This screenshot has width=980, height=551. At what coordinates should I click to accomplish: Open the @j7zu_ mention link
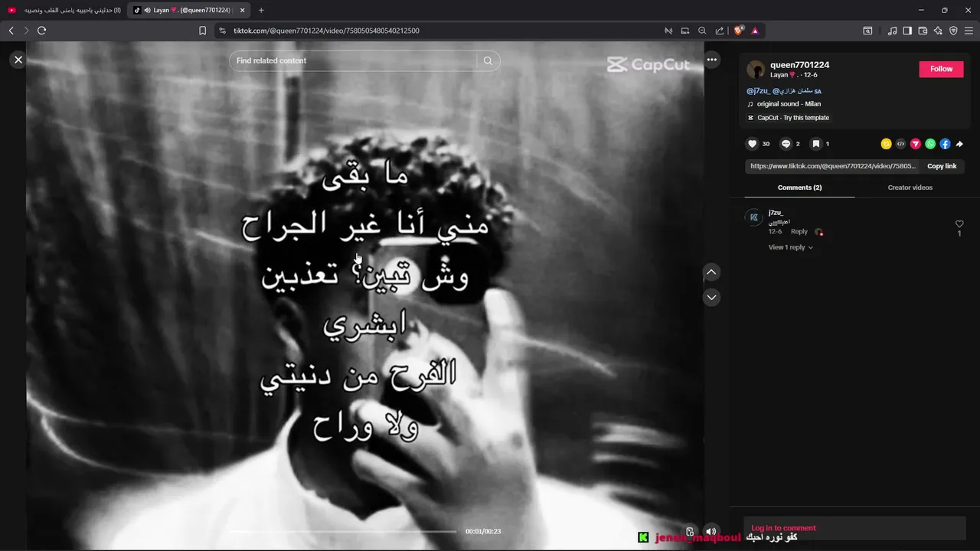(758, 91)
